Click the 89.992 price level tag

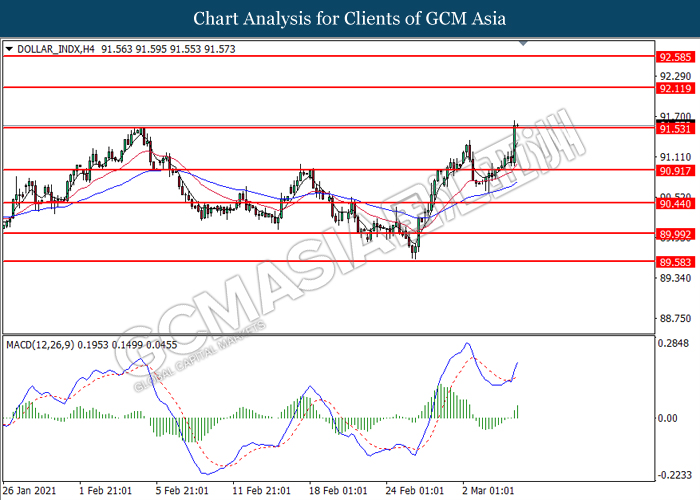coord(672,235)
